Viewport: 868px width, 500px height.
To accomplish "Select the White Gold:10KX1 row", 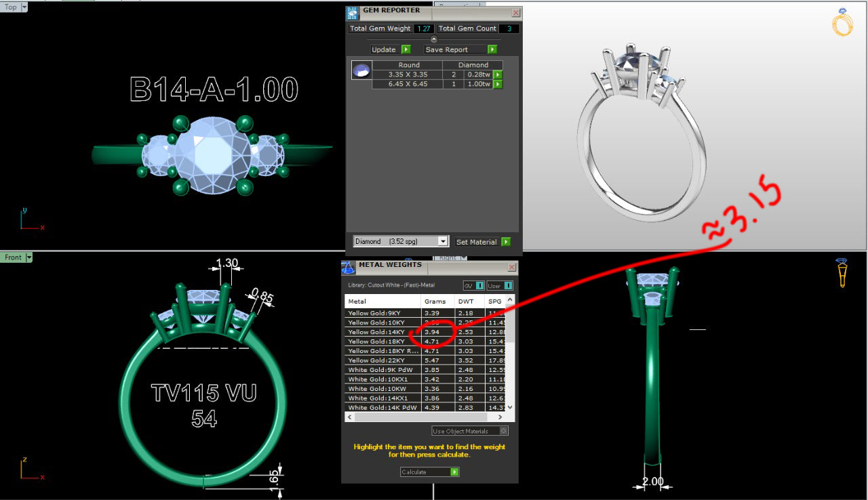I will coord(426,379).
